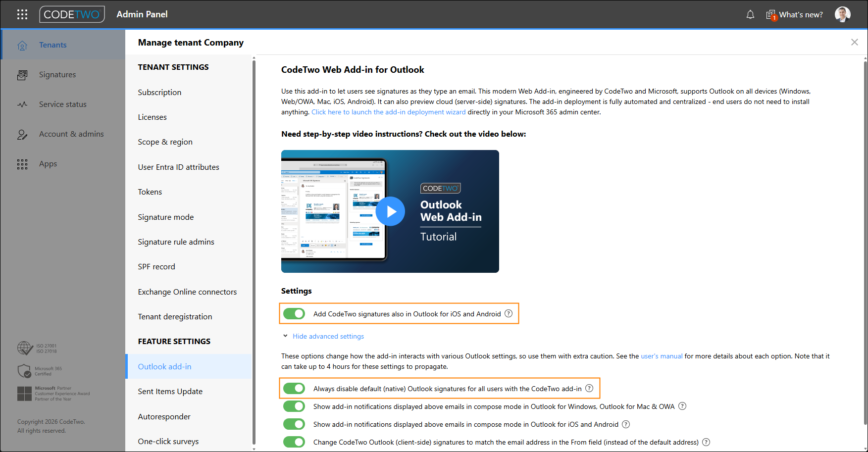
Task: Click the CodeTwo logo
Action: (72, 14)
